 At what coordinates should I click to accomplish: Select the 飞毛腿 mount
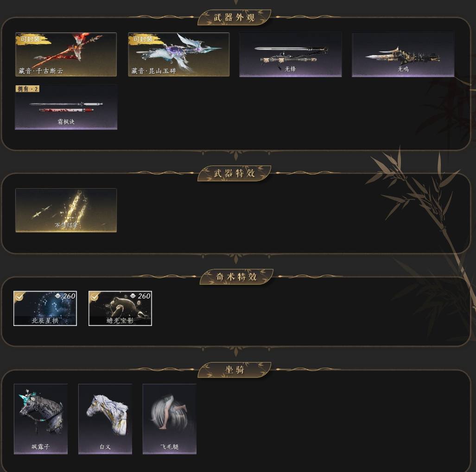pos(169,419)
